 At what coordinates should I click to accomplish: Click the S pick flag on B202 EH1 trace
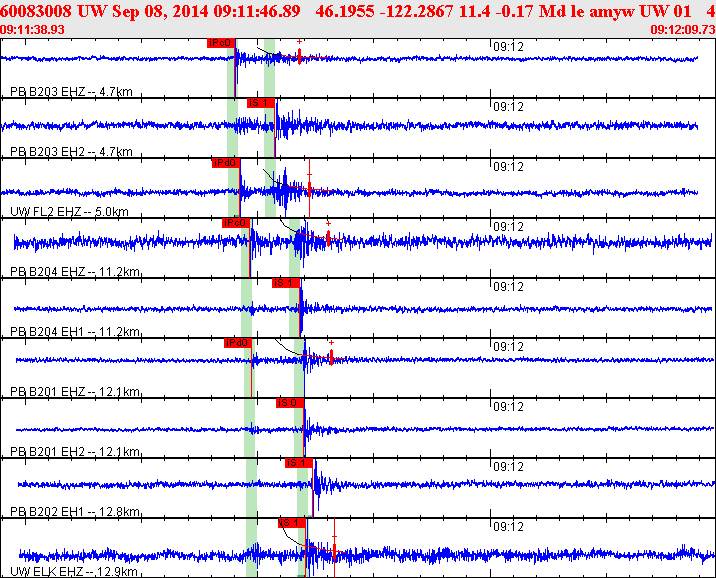coord(299,463)
